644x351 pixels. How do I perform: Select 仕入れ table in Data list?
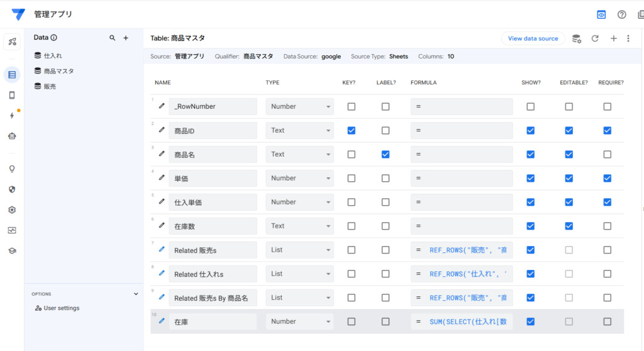tap(53, 56)
